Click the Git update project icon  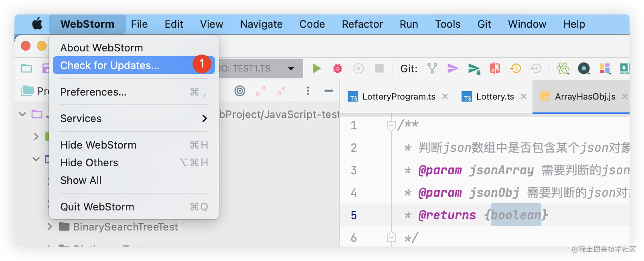tap(432, 69)
